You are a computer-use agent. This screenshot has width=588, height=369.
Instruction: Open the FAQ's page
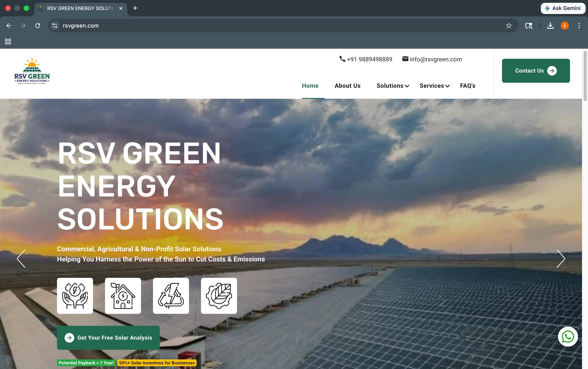468,86
